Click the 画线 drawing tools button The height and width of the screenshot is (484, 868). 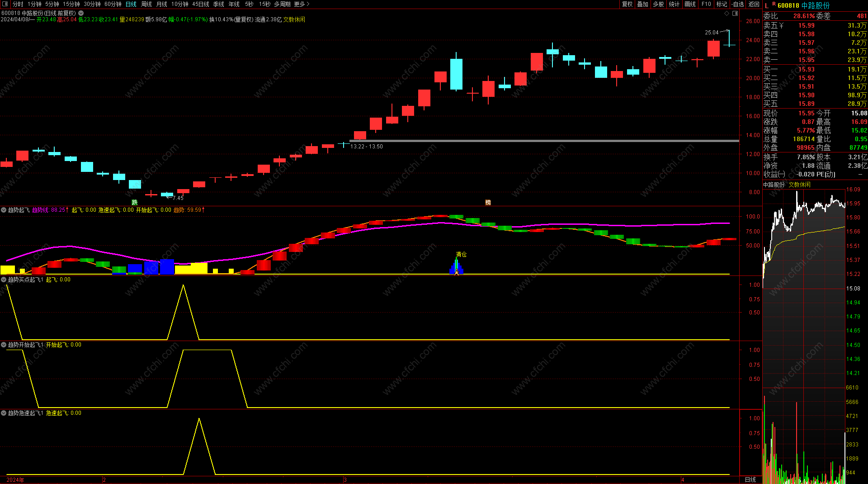click(690, 4)
